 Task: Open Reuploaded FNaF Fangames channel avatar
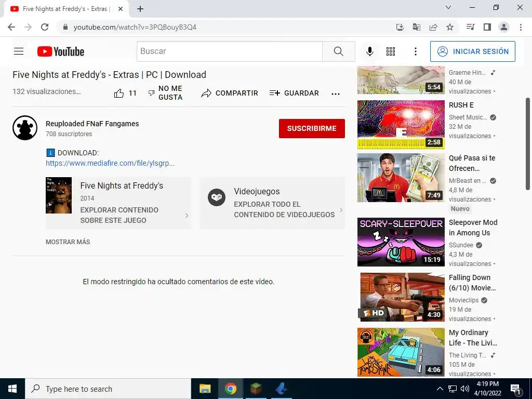pyautogui.click(x=25, y=128)
